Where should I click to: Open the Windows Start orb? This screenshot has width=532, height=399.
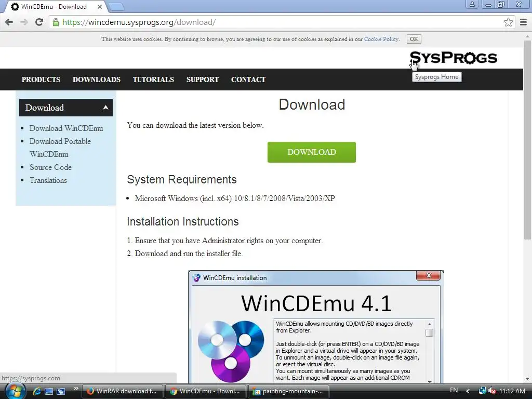15,391
